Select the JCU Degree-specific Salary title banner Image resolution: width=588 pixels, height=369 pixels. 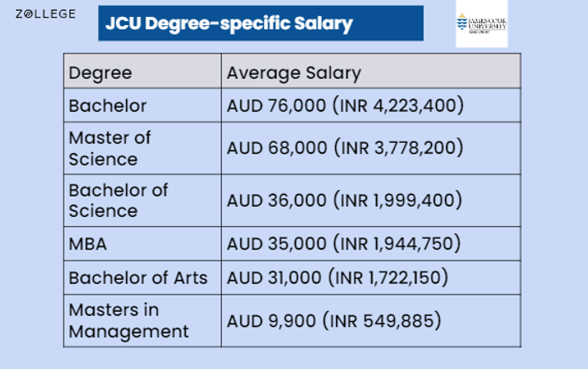[260, 23]
